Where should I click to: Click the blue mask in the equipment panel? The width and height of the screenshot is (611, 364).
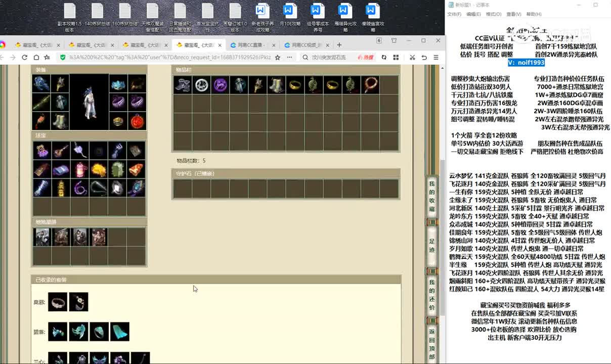(x=118, y=84)
